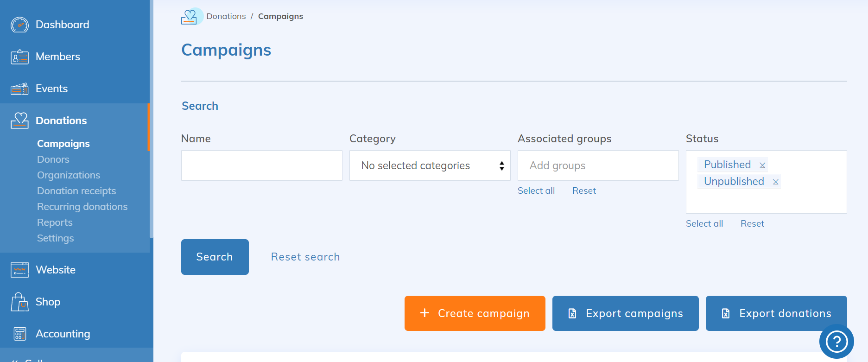Image resolution: width=868 pixels, height=362 pixels.
Task: Click the Members ID card icon
Action: (x=19, y=57)
